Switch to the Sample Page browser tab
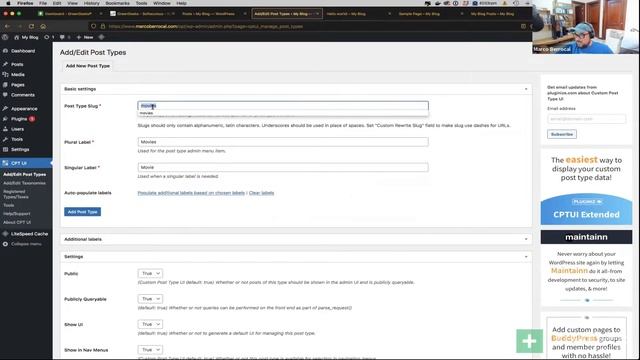640x360 pixels. click(x=419, y=14)
